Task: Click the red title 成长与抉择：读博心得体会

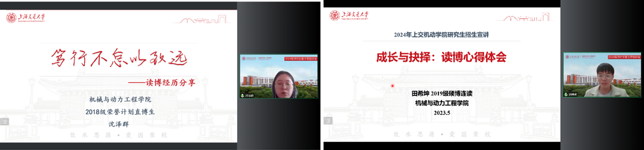Action: tap(441, 57)
